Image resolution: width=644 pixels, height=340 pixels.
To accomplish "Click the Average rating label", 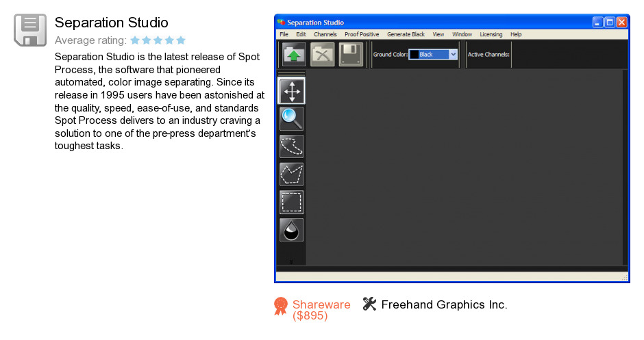I will (90, 40).
